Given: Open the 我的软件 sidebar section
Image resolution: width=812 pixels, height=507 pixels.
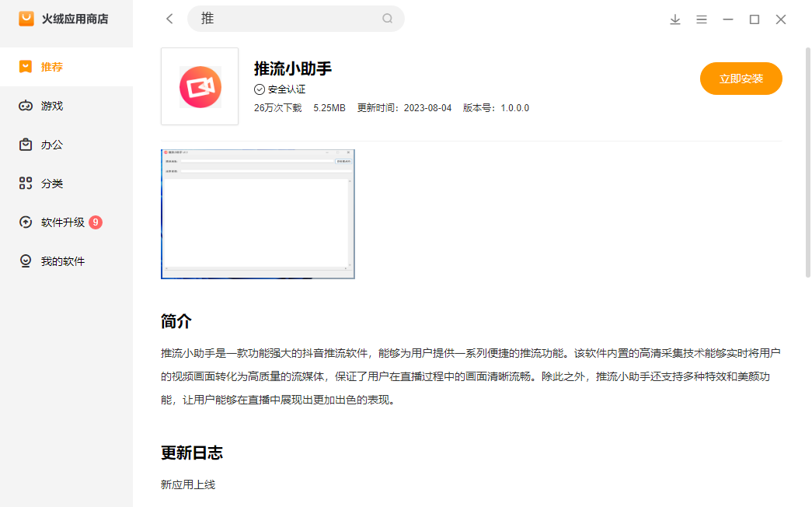Looking at the screenshot, I should point(66,261).
